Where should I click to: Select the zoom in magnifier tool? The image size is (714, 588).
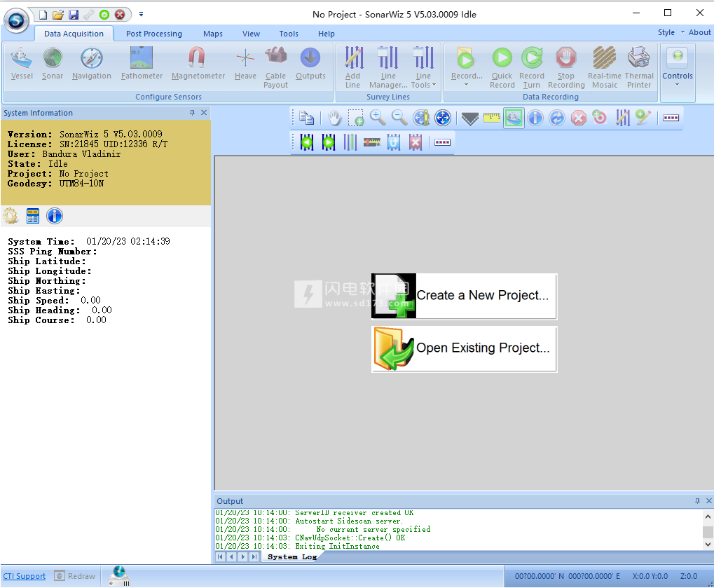pos(378,118)
